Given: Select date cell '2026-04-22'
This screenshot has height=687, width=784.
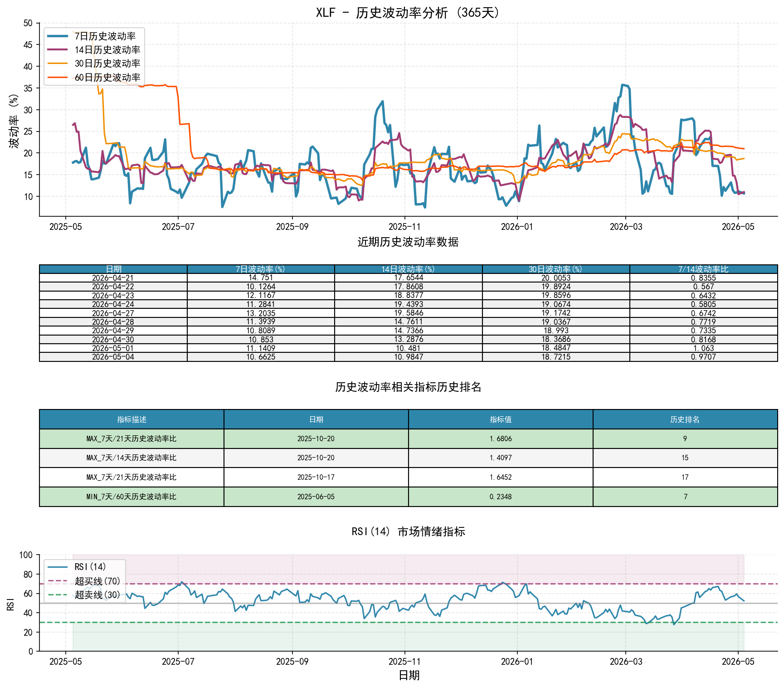Looking at the screenshot, I should click(x=113, y=287).
